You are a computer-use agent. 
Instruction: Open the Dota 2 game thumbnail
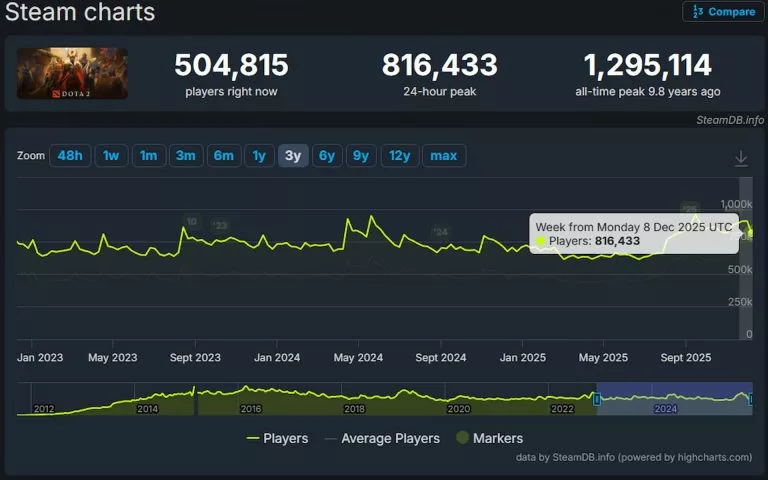click(x=72, y=73)
